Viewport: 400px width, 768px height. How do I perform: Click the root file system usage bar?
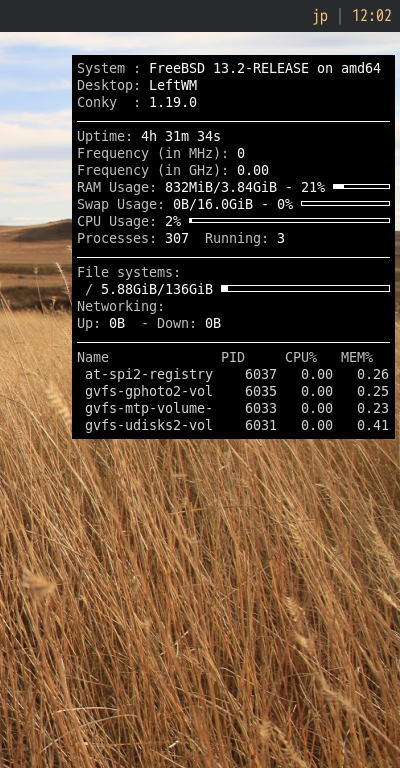pyautogui.click(x=306, y=288)
